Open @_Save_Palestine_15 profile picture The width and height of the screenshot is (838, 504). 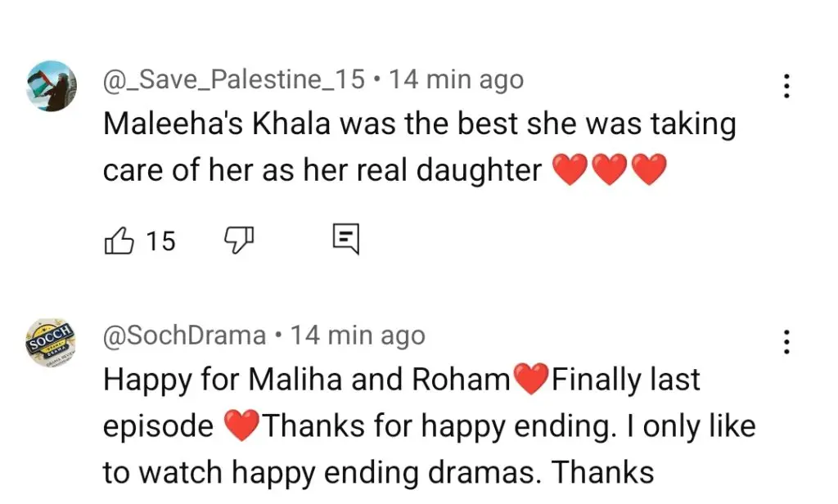tap(52, 86)
